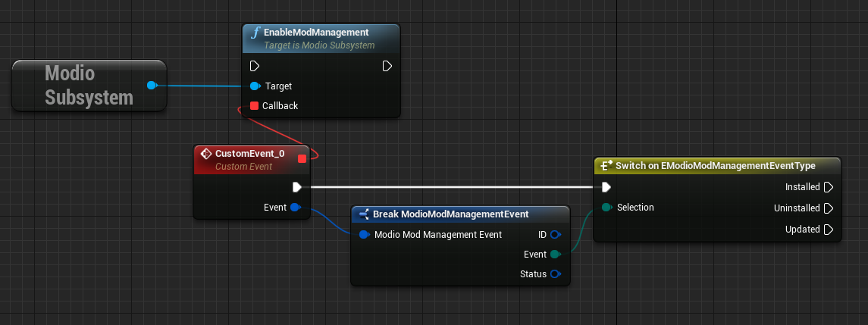The width and height of the screenshot is (868, 325).
Task: Click the EnableModManagement input execution pin
Action: click(x=255, y=67)
